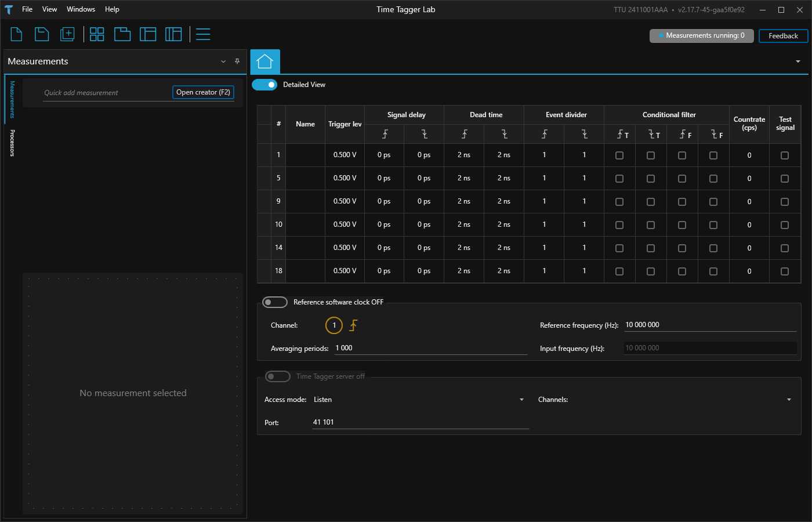Check falling F filter for channel 18
812x522 pixels.
pos(713,271)
